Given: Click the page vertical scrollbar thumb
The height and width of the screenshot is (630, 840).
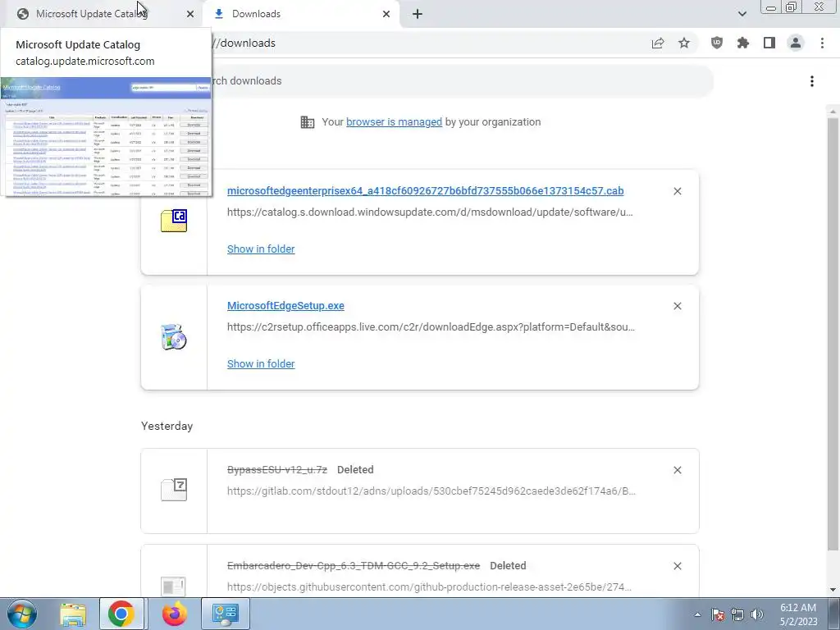Looking at the screenshot, I should pyautogui.click(x=833, y=334).
